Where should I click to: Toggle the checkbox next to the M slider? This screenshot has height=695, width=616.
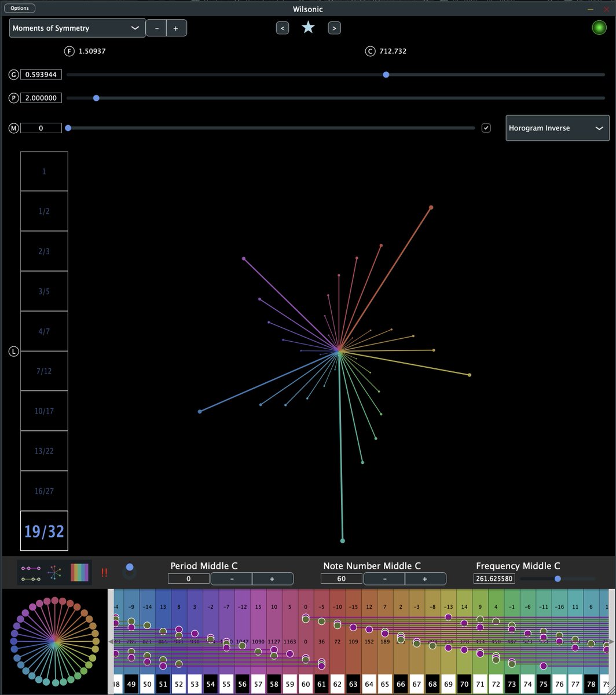486,127
